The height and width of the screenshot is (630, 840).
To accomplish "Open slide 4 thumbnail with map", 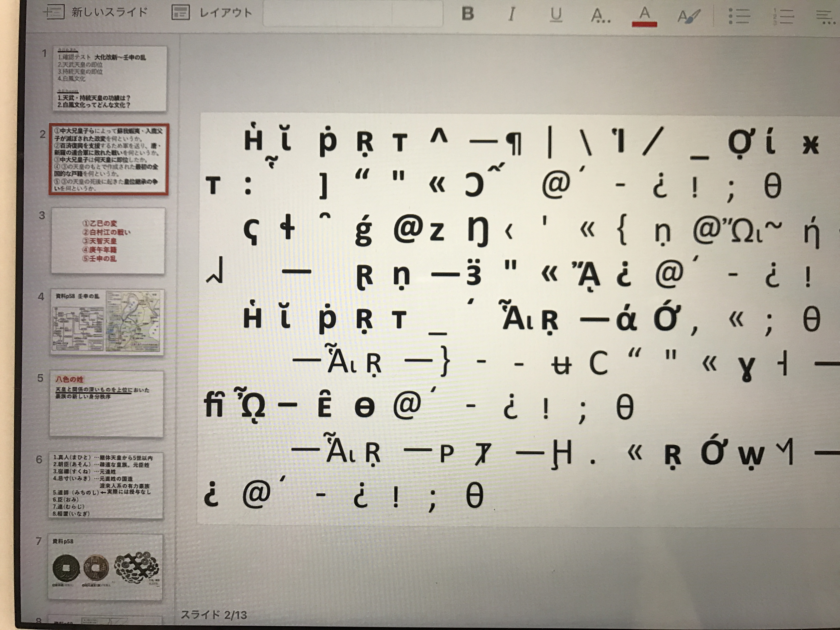I will point(107,322).
